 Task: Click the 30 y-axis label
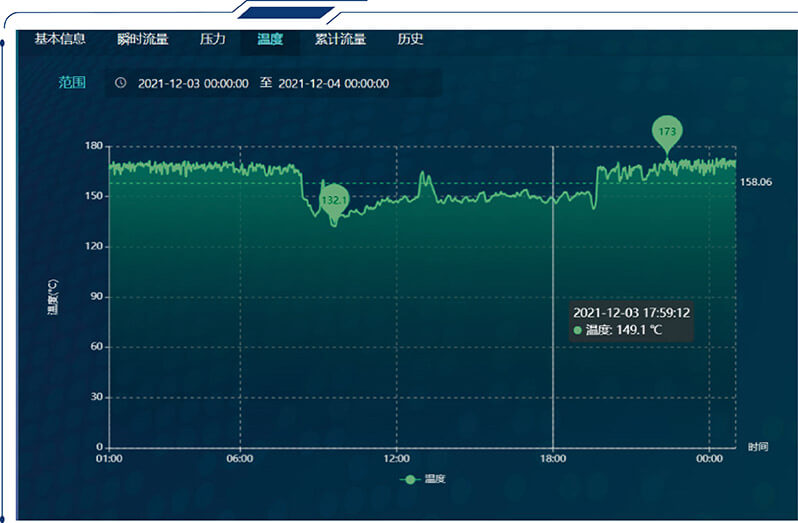point(97,397)
